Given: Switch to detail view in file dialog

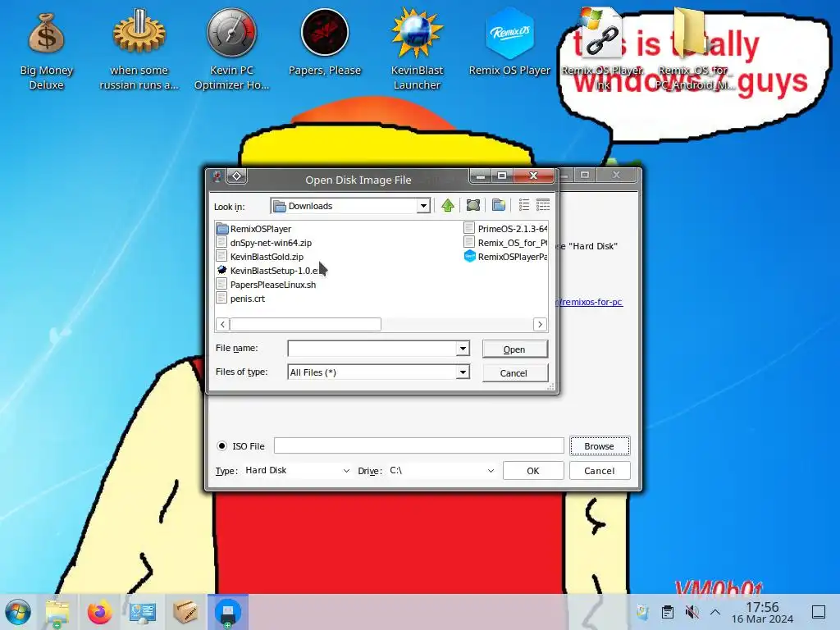Looking at the screenshot, I should coord(543,205).
